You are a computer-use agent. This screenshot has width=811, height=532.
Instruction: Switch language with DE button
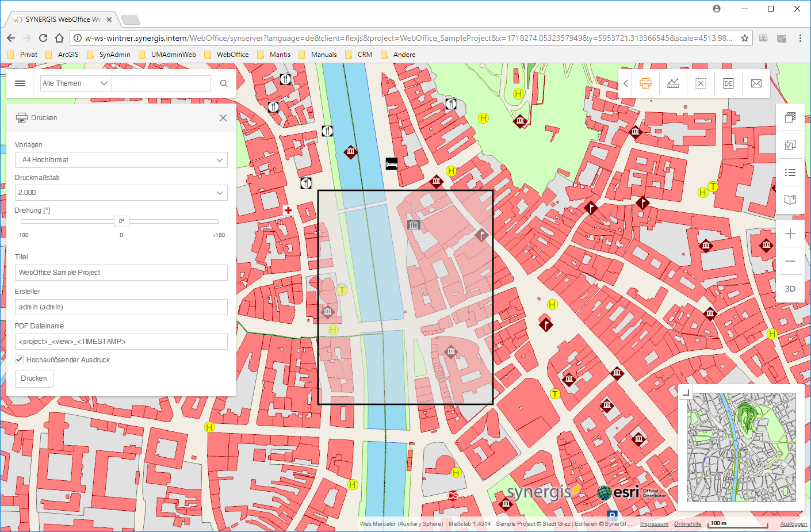pos(728,83)
